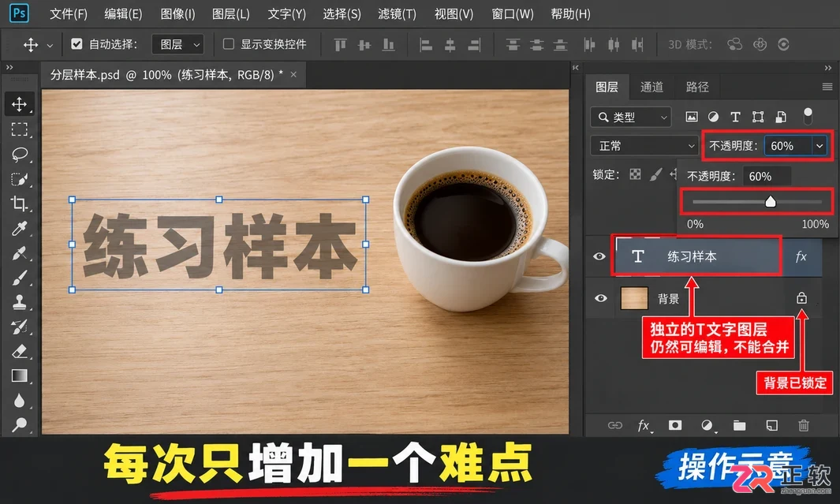Create a new group folder
840x504 pixels.
click(739, 425)
